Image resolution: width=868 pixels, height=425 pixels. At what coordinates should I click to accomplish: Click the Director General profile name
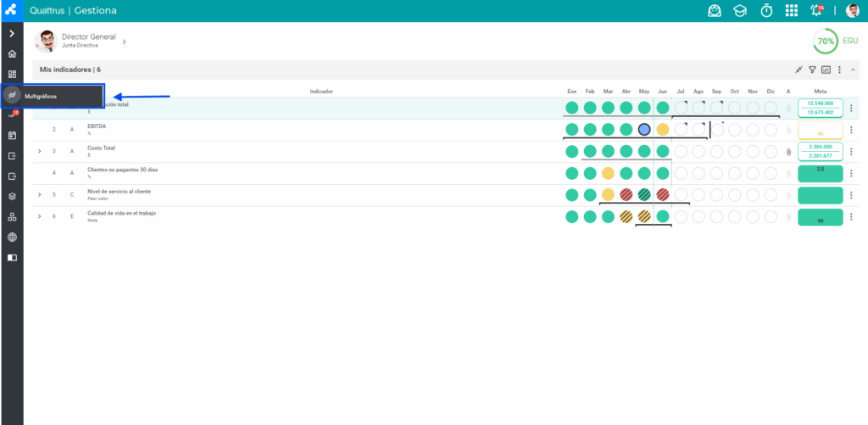pyautogui.click(x=88, y=36)
